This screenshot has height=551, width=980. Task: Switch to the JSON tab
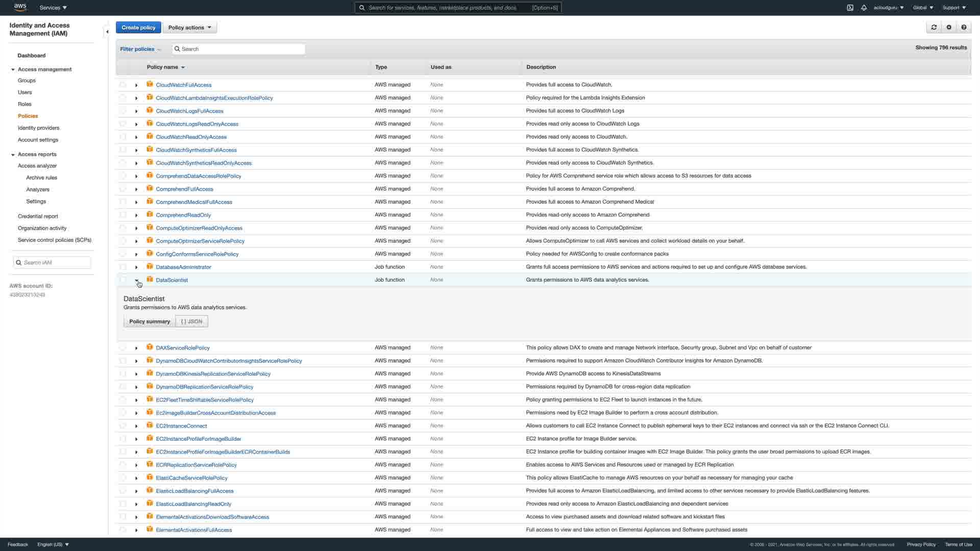tap(191, 321)
